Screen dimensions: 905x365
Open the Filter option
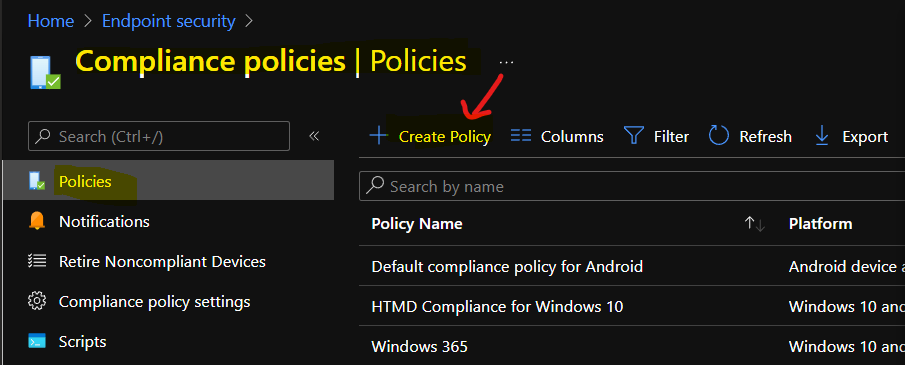[x=657, y=137]
